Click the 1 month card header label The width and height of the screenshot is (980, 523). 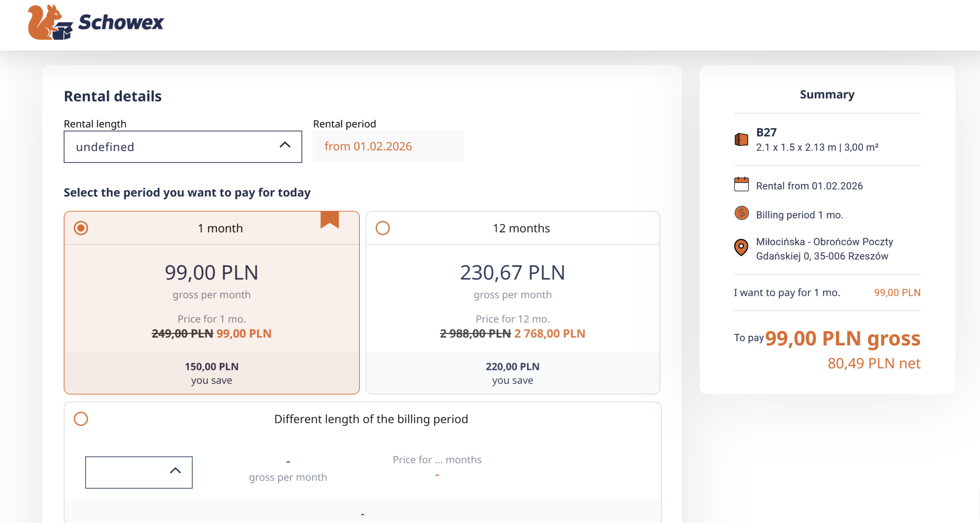[220, 228]
